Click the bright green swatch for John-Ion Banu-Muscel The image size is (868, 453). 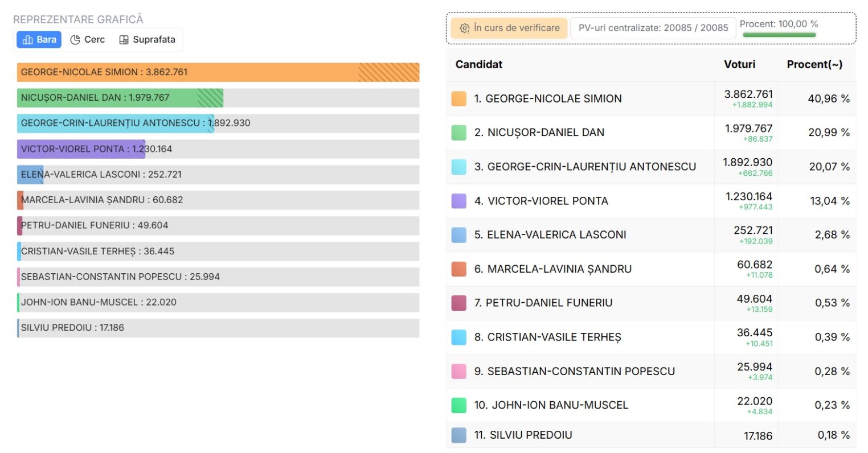pos(459,405)
